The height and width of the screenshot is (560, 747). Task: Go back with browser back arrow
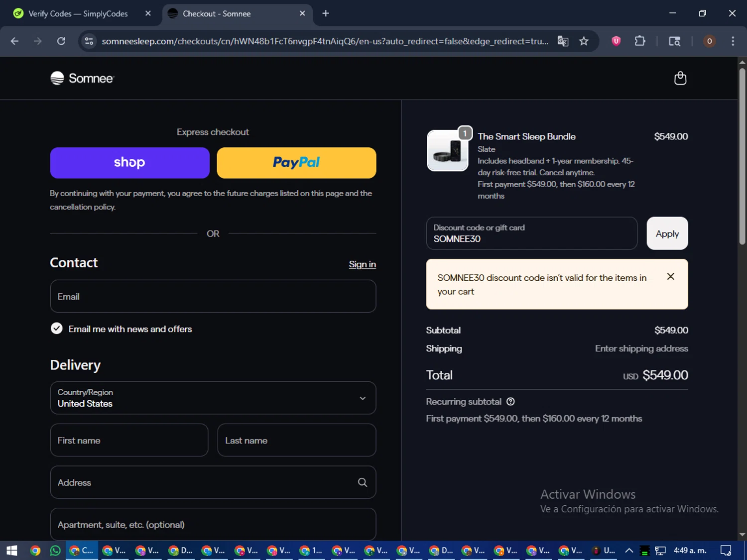click(x=14, y=41)
